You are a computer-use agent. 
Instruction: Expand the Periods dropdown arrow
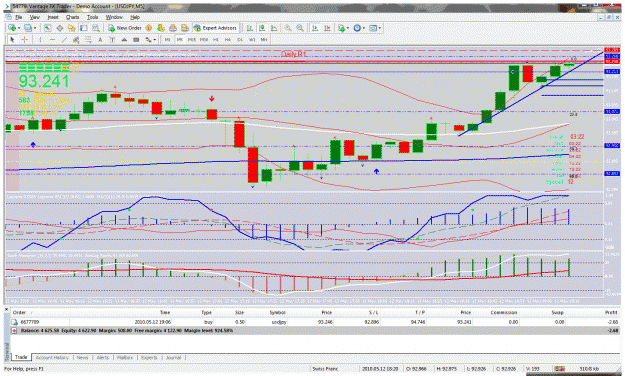pos(364,28)
